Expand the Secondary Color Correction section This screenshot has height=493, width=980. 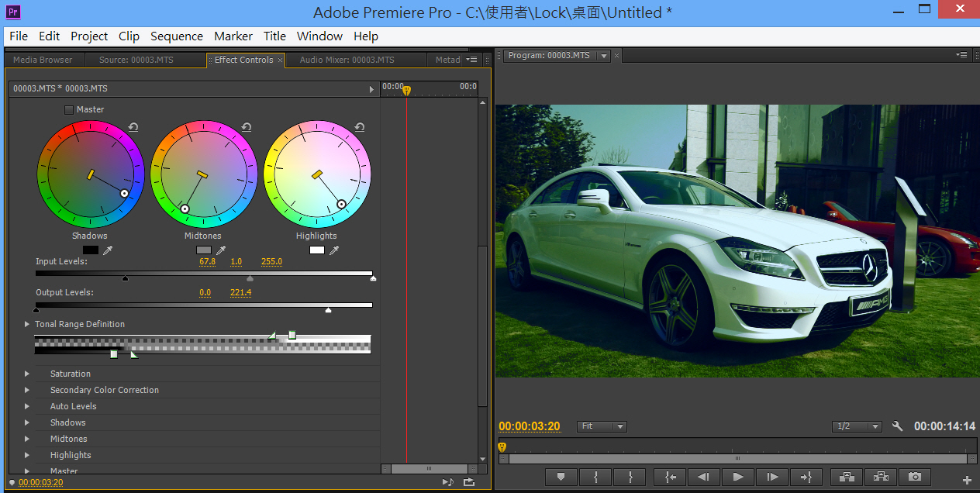[x=27, y=390]
